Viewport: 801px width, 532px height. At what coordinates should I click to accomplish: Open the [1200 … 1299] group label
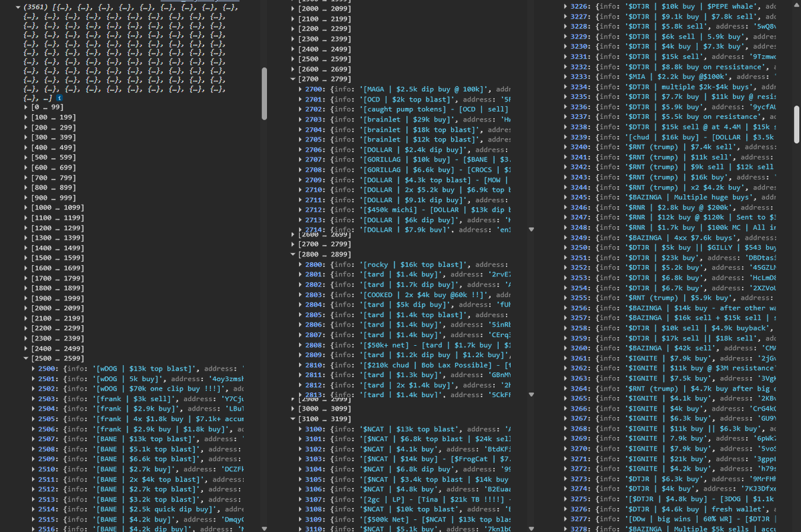coord(57,228)
